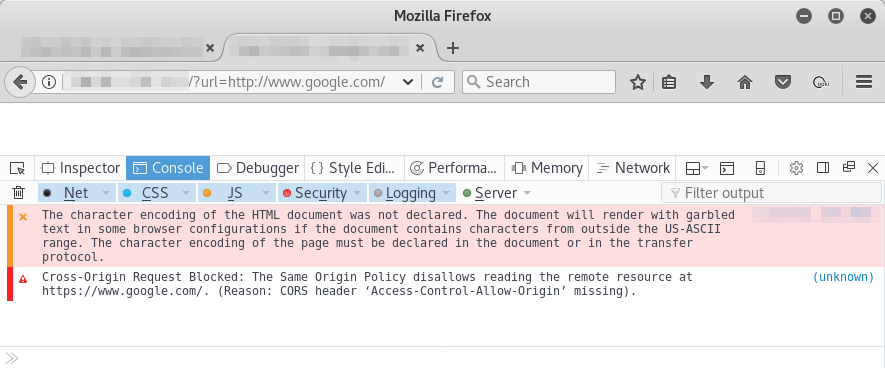Viewport: 885px width, 368px height.
Task: Close the first browser tab
Action: point(210,49)
